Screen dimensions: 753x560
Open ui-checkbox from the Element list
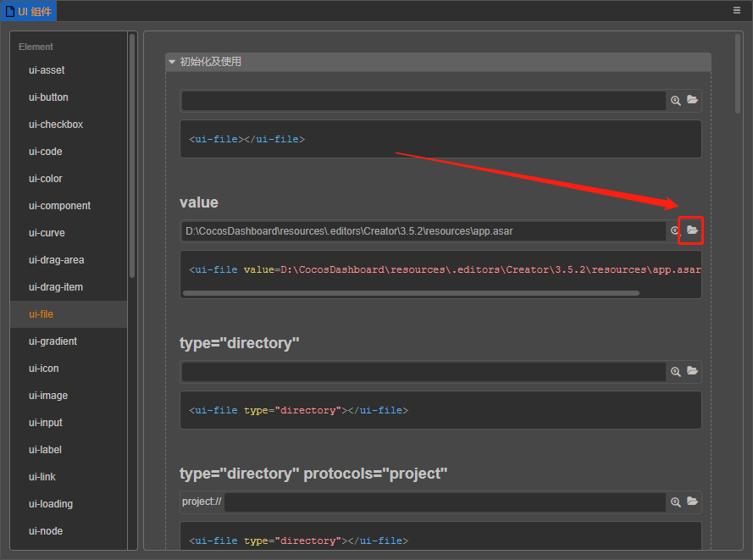tap(56, 125)
